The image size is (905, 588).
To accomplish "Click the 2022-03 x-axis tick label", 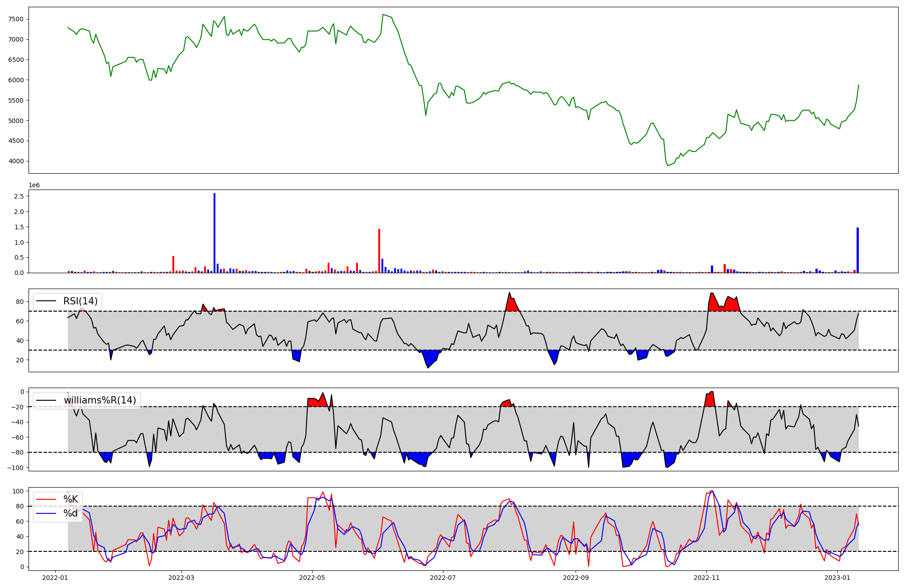I will tap(181, 578).
